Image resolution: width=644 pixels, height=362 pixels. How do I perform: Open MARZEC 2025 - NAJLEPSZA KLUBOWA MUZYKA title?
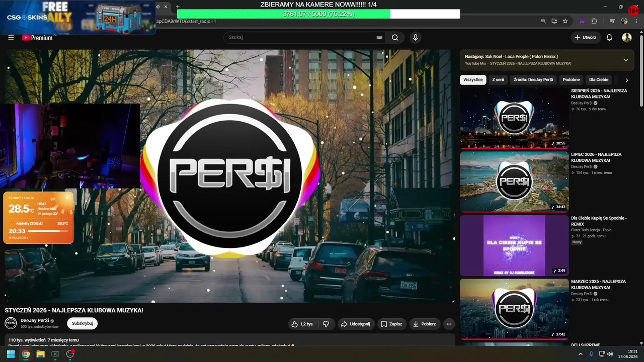598,285
